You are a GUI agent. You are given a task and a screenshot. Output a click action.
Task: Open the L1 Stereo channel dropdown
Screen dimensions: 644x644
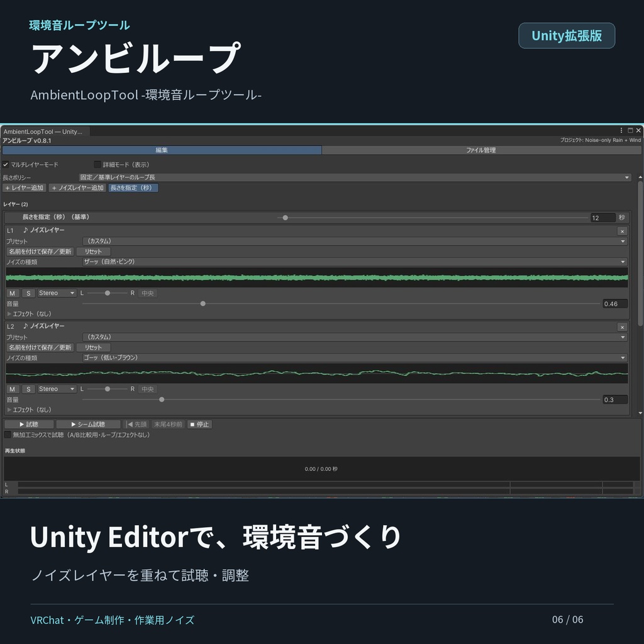click(x=57, y=293)
